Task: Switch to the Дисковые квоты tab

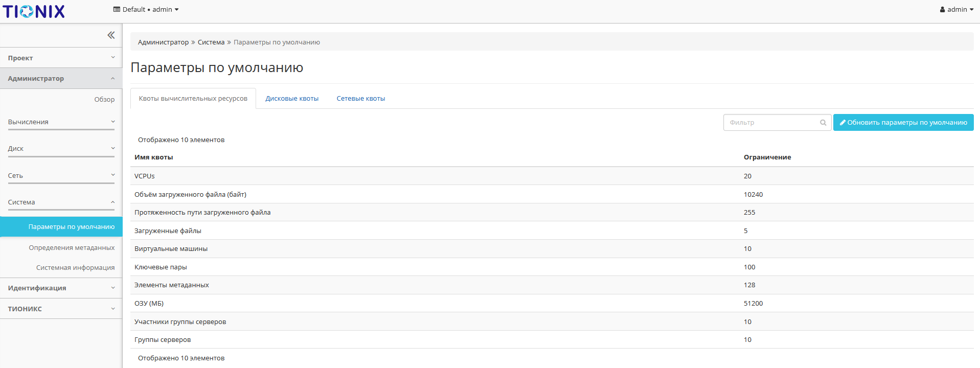Action: pyautogui.click(x=292, y=99)
